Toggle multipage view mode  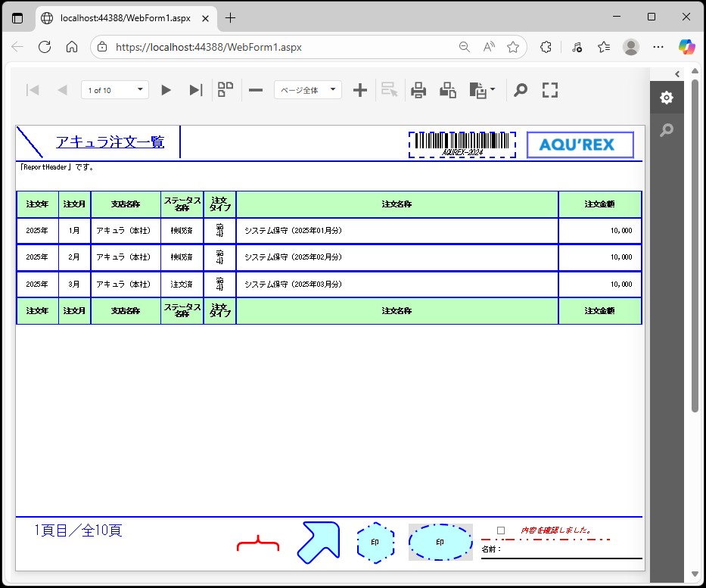(x=225, y=90)
